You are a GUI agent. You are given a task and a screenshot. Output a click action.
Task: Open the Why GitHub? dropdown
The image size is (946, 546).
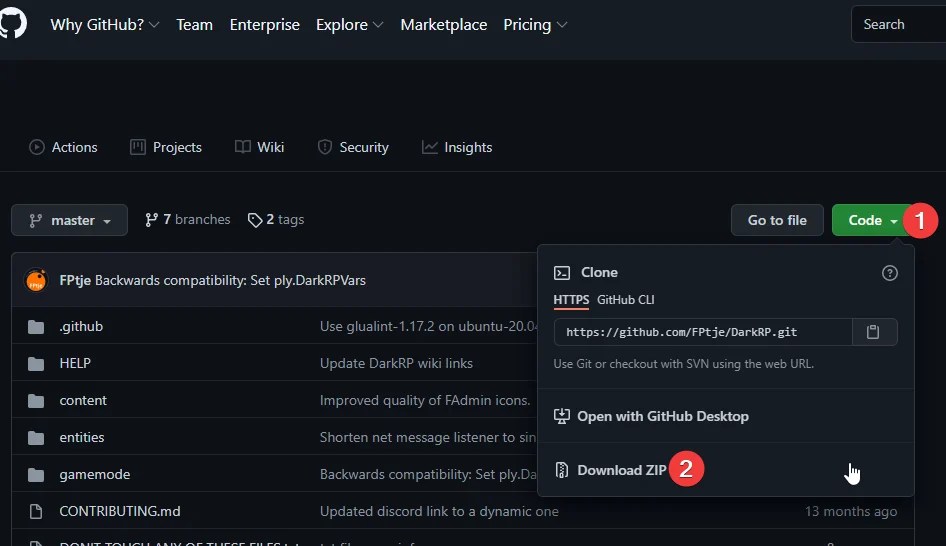pos(104,25)
